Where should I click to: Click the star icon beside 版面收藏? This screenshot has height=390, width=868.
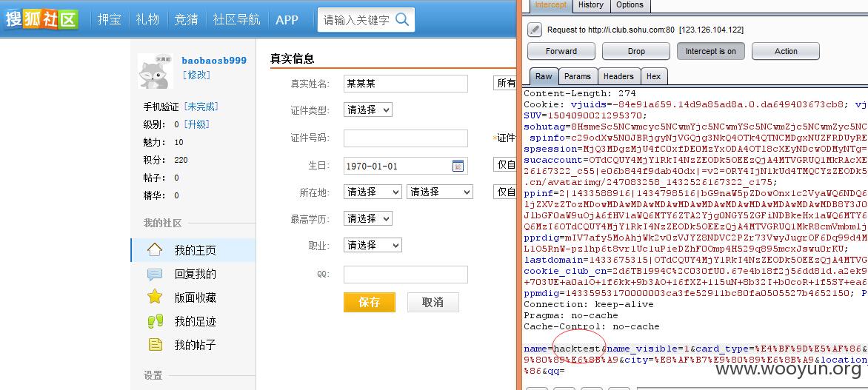155,297
